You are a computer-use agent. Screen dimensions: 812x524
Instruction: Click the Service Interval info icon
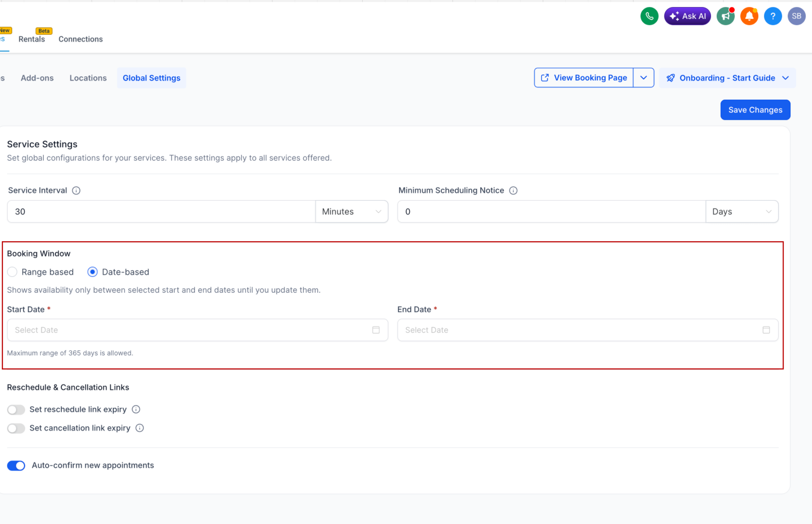[76, 190]
